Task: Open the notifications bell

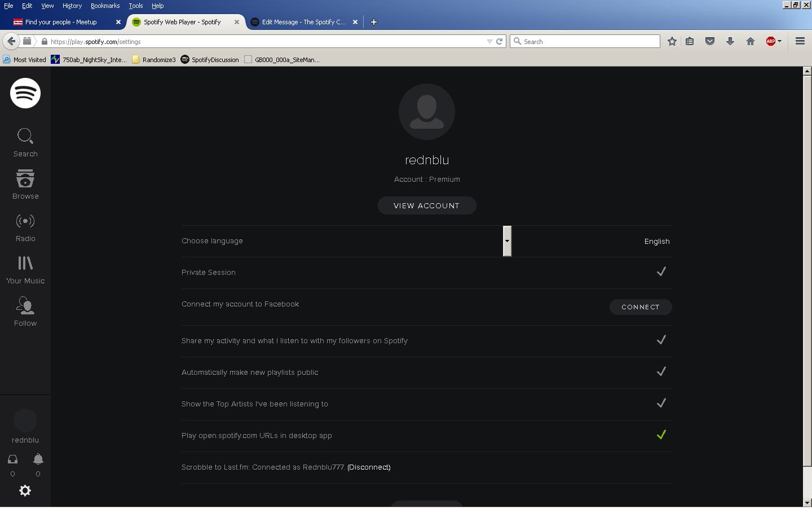Action: point(38,459)
